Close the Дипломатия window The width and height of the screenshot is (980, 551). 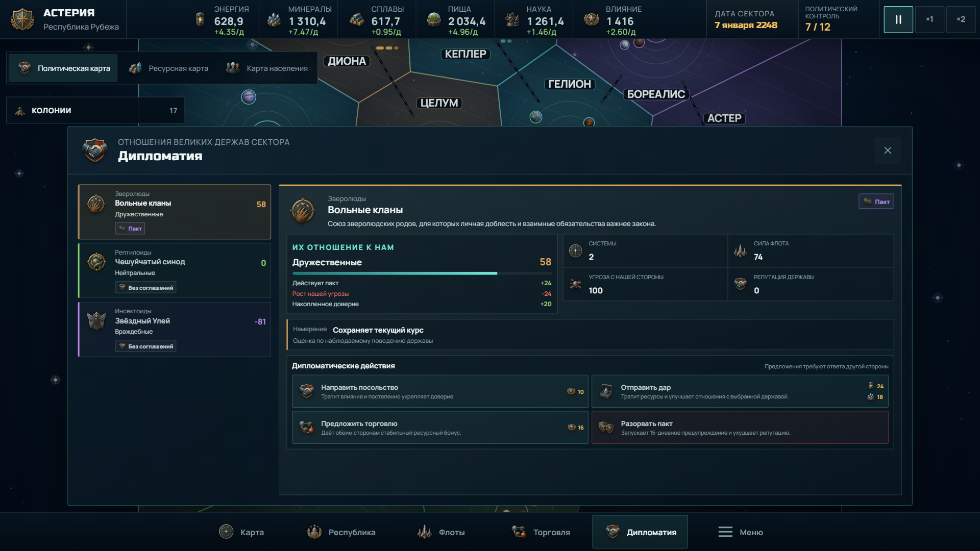[888, 150]
